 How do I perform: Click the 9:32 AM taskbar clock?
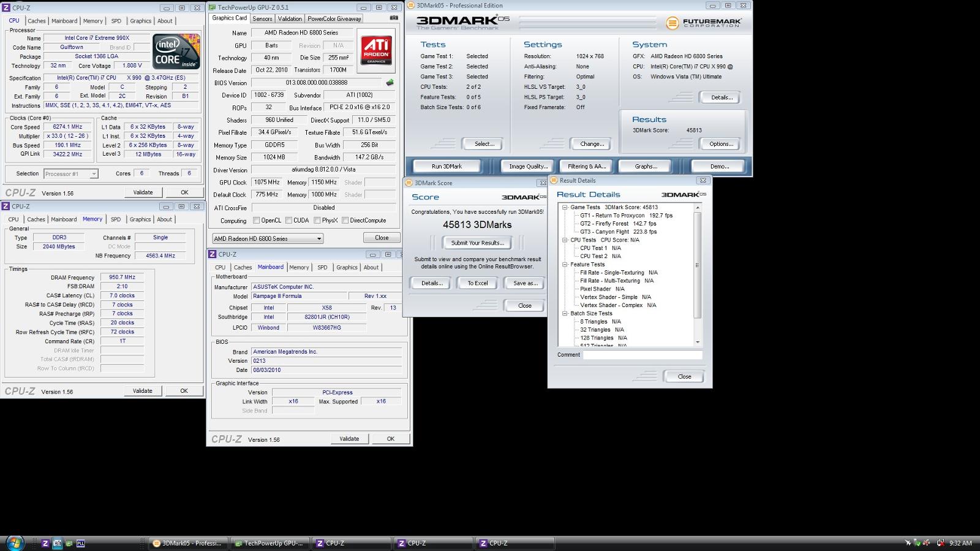(960, 543)
